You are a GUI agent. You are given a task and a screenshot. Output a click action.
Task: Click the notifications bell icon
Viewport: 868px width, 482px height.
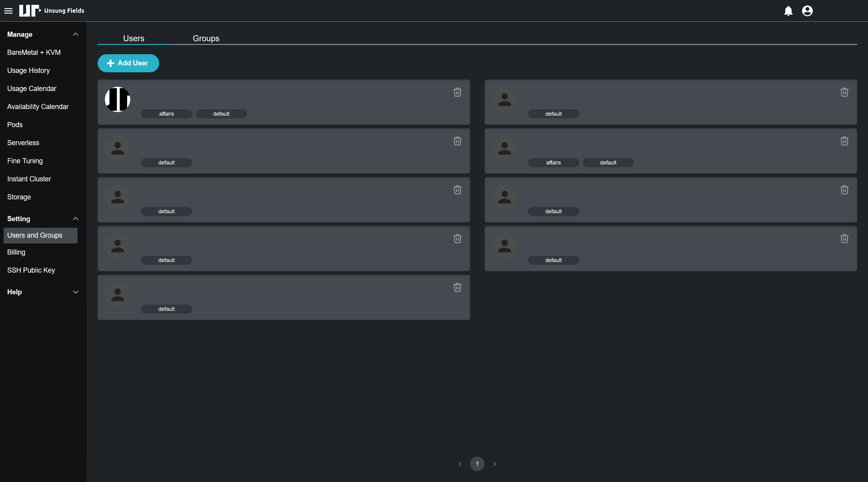tap(788, 11)
